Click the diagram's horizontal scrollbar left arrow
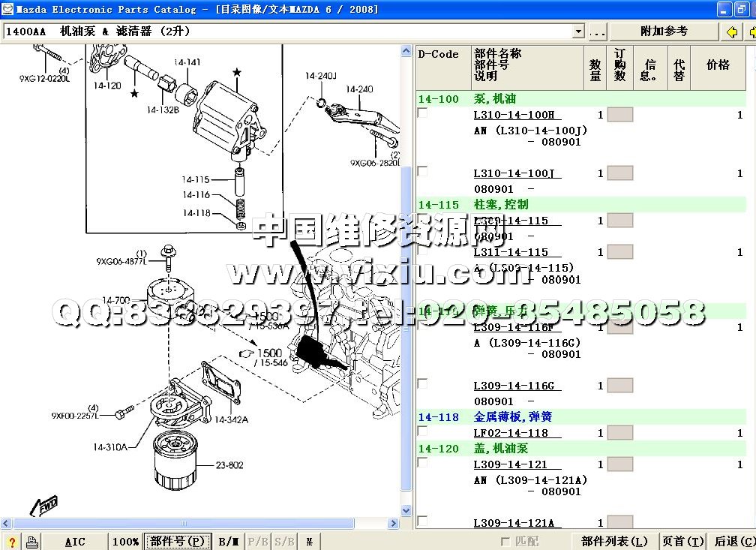The image size is (756, 550). pyautogui.click(x=7, y=523)
